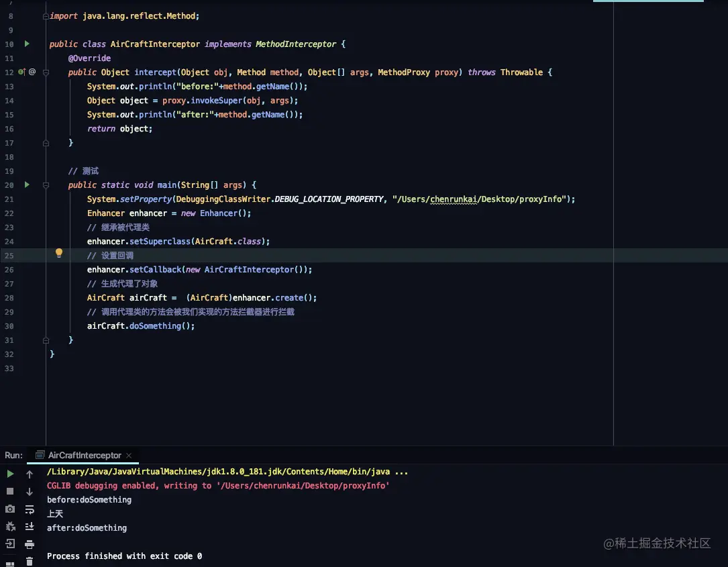Click the "after:" string literal on line 15
The image size is (728, 567).
pyautogui.click(x=195, y=115)
